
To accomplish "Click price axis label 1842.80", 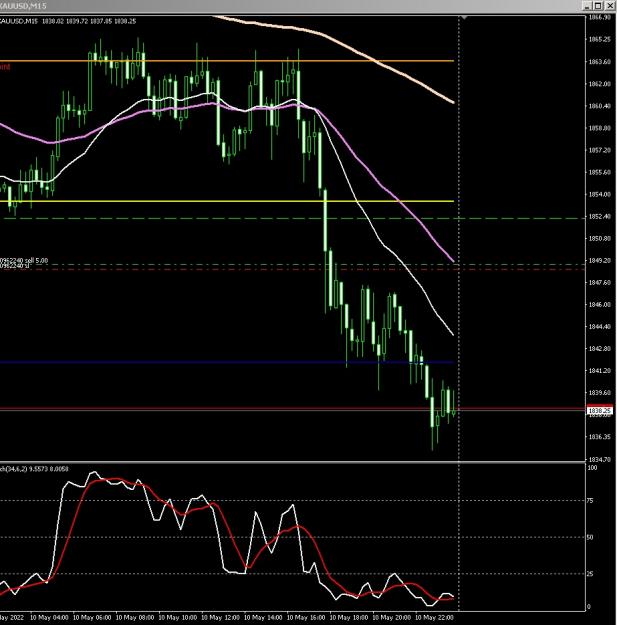I will 599,348.
